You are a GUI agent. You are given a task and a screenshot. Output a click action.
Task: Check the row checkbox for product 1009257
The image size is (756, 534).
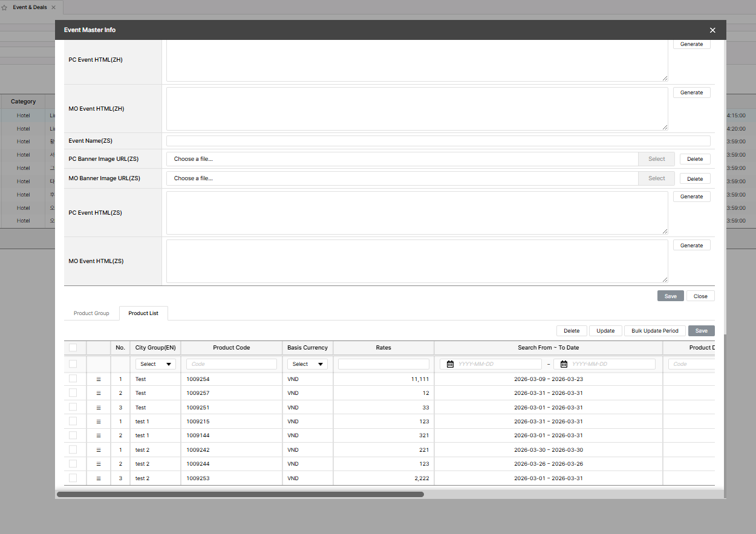pyautogui.click(x=73, y=393)
